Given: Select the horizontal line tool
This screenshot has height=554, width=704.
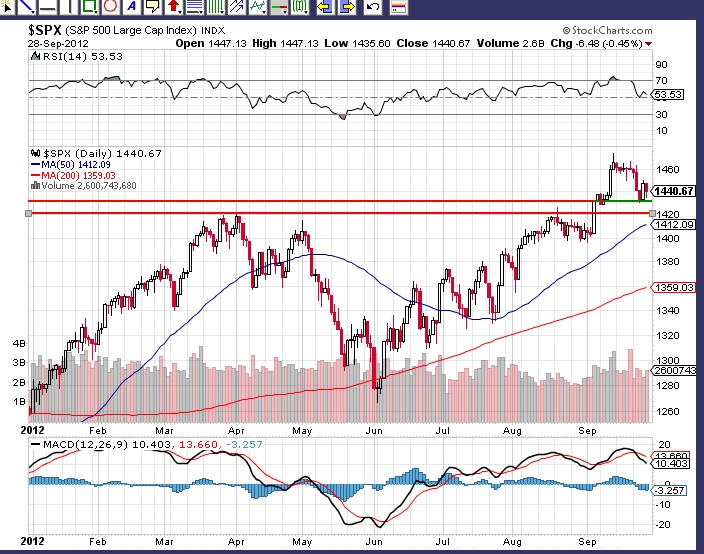Looking at the screenshot, I should (48, 7).
